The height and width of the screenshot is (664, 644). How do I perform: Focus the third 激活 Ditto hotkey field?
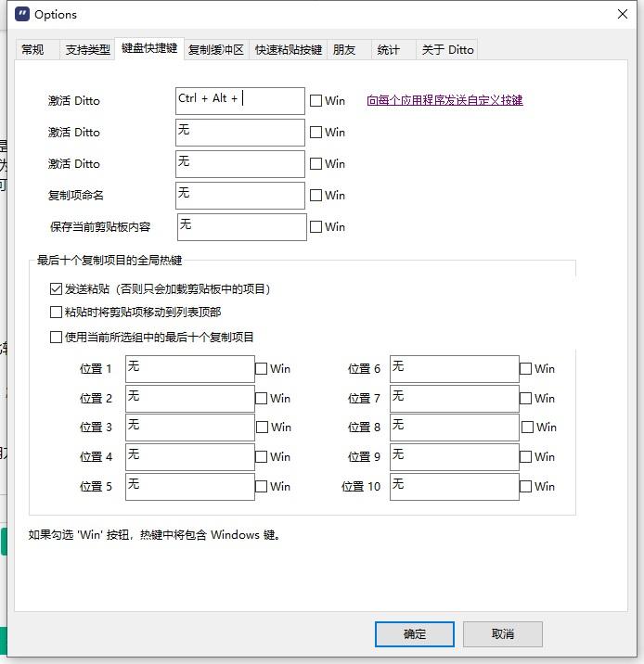pos(240,164)
